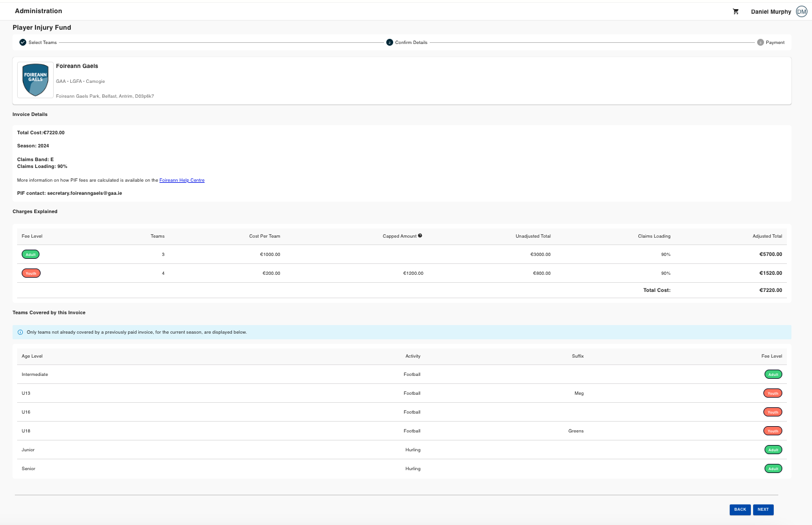
Task: Click the Adult badge in Charges table
Action: [31, 254]
